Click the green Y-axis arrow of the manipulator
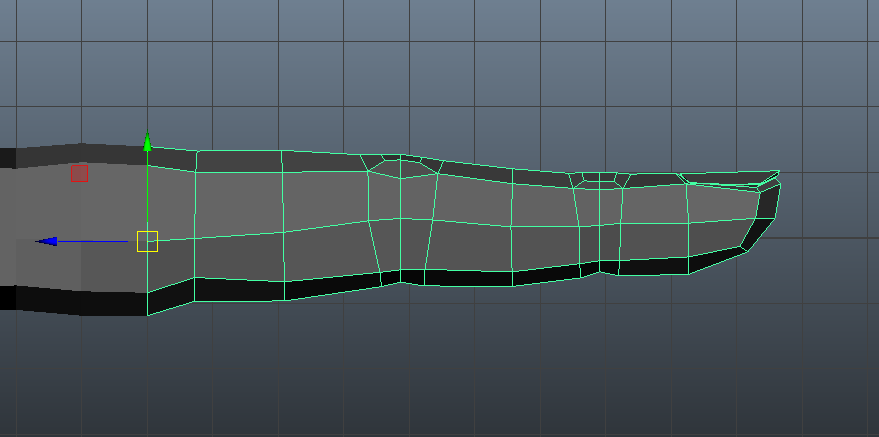 tap(147, 143)
